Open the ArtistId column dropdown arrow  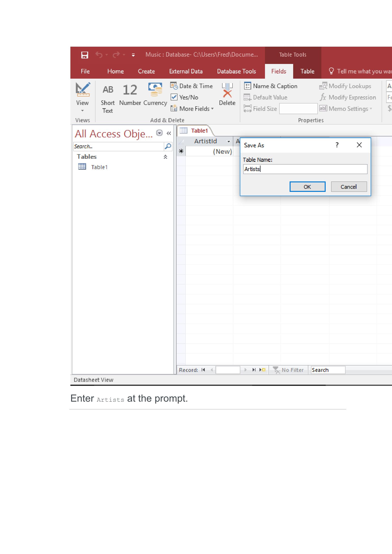[x=228, y=142]
